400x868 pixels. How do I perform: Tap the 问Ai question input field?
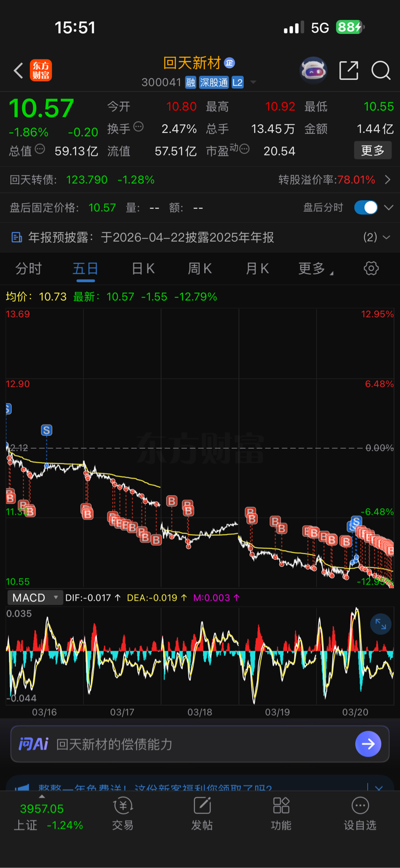[x=200, y=744]
